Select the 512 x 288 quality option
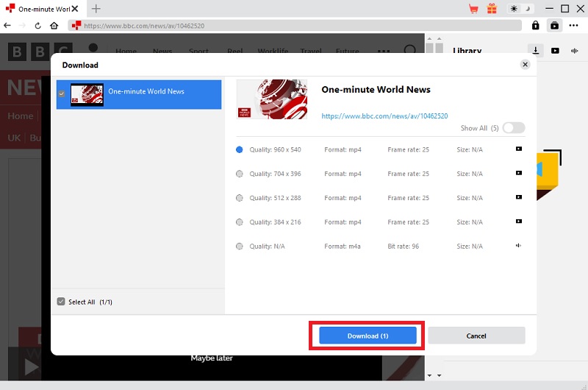 click(x=240, y=198)
